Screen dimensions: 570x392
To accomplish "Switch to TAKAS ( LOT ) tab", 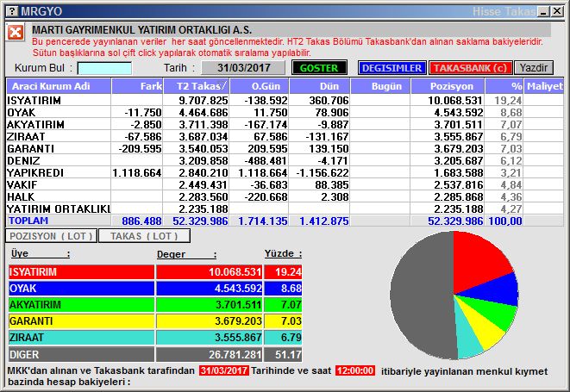I will pyautogui.click(x=144, y=236).
